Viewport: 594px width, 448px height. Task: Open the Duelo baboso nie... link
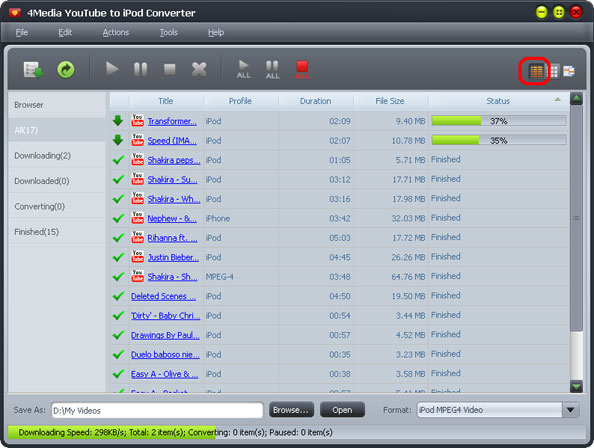point(165,354)
